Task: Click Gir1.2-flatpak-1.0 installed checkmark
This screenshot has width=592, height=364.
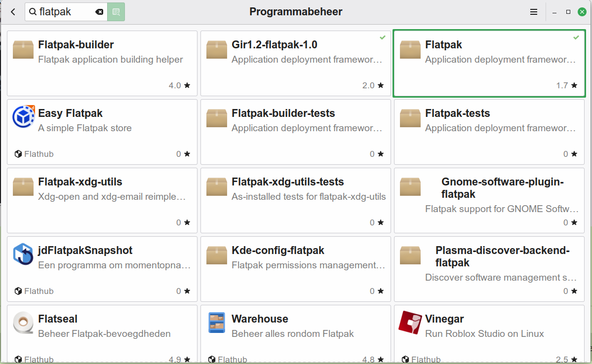Action: (383, 37)
